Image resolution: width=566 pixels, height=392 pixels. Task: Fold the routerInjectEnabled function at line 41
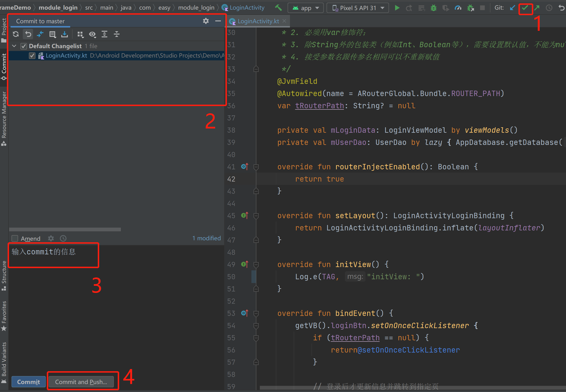pyautogui.click(x=256, y=167)
